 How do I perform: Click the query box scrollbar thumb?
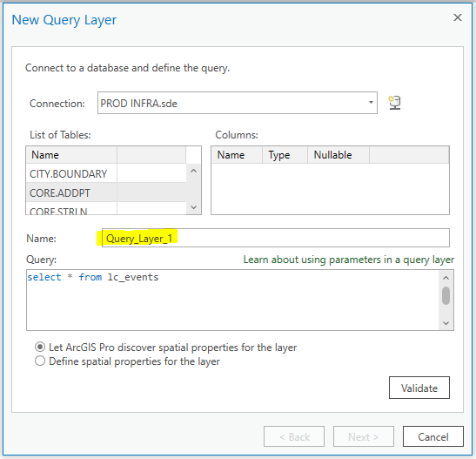[446, 295]
